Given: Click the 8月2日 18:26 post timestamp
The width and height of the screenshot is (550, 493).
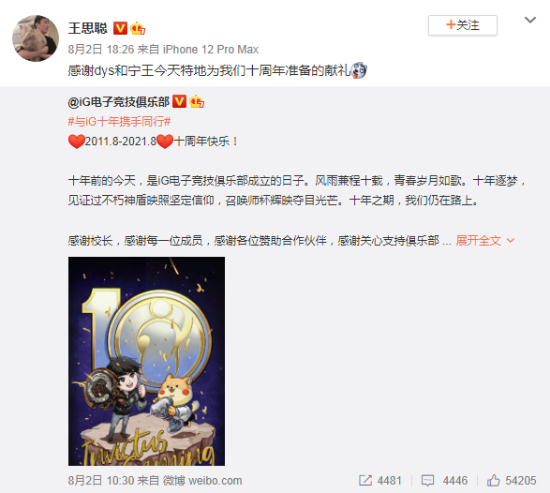Looking at the screenshot, I should [101, 49].
